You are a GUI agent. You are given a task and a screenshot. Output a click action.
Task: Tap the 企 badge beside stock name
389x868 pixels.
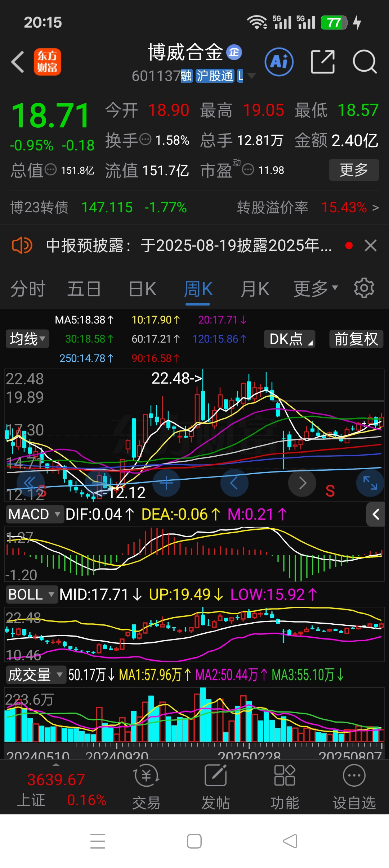click(x=234, y=53)
